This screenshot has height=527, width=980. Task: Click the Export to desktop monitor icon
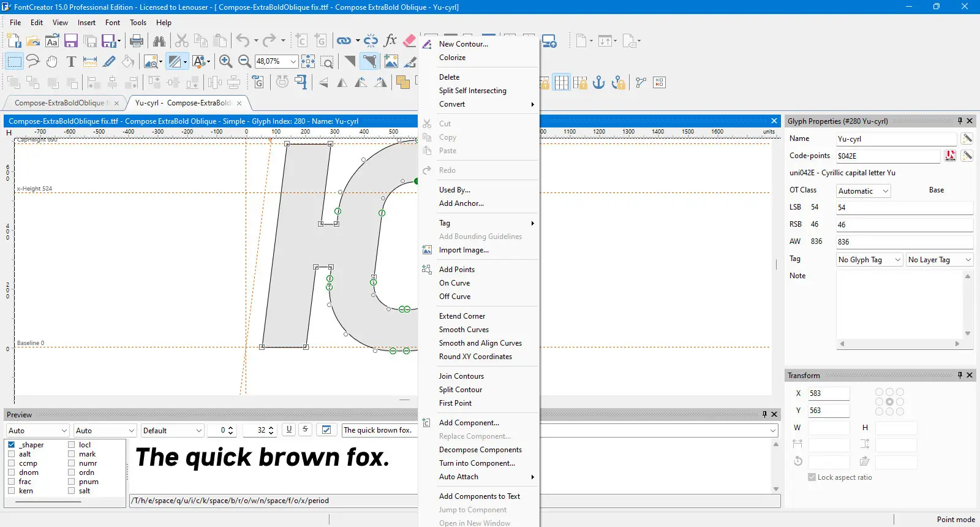[x=549, y=41]
